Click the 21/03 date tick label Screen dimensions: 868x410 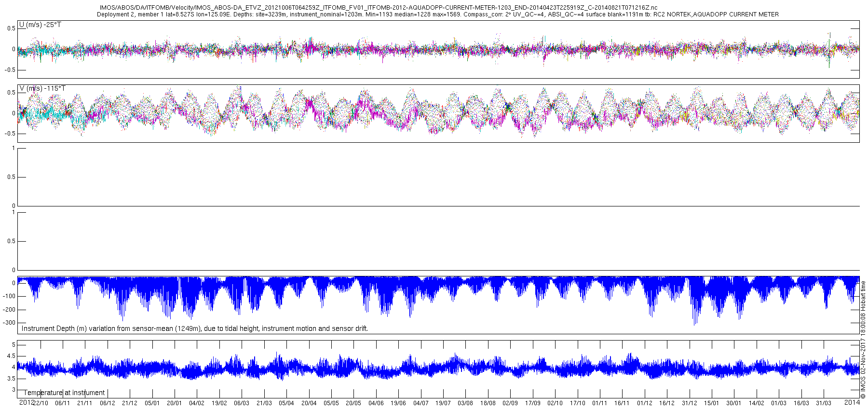click(x=264, y=403)
